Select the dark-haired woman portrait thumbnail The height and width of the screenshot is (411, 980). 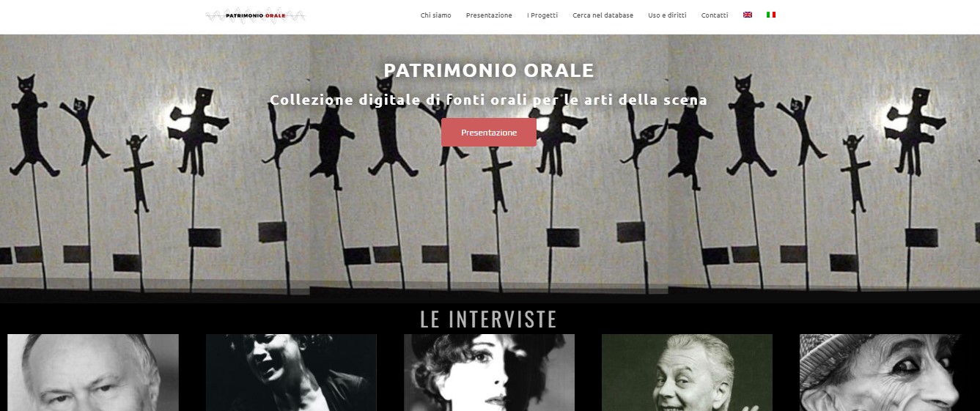(489, 372)
